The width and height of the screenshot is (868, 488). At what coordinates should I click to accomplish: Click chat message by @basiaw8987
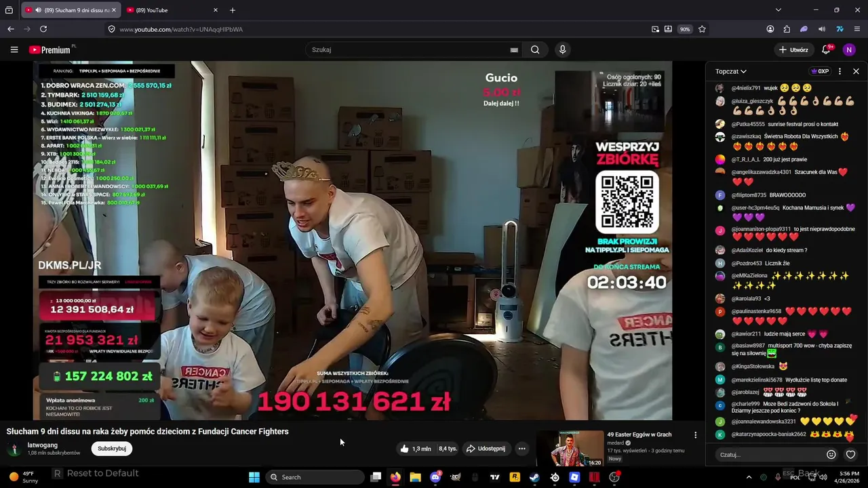coord(791,349)
